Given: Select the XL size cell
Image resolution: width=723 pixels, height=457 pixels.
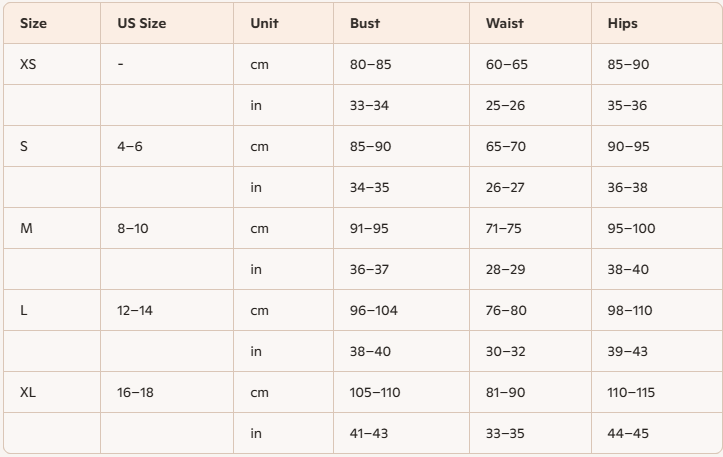Looking at the screenshot, I should pyautogui.click(x=28, y=392).
